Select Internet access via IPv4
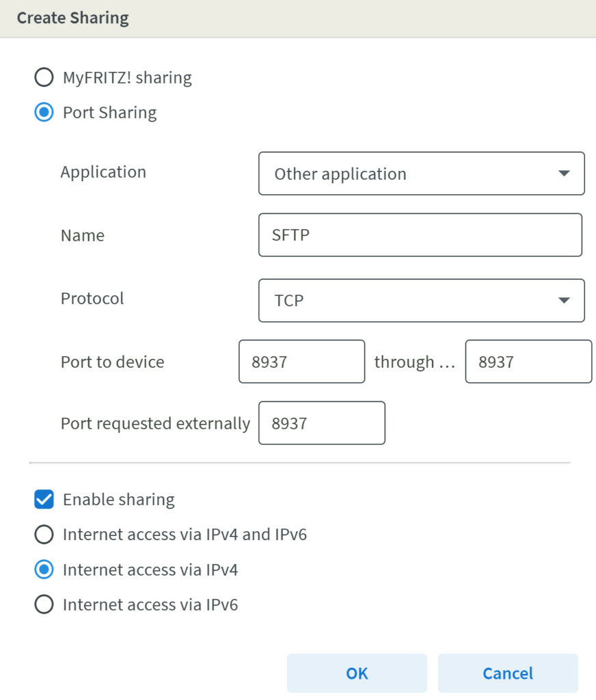This screenshot has width=596, height=700. (x=44, y=569)
